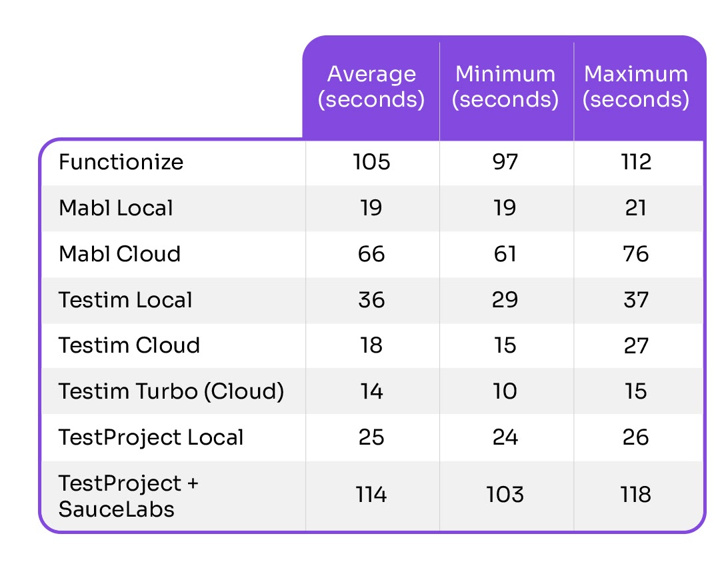Click the Maximum (seconds) column header
Viewport: 728px width, 564px height.
(x=636, y=87)
